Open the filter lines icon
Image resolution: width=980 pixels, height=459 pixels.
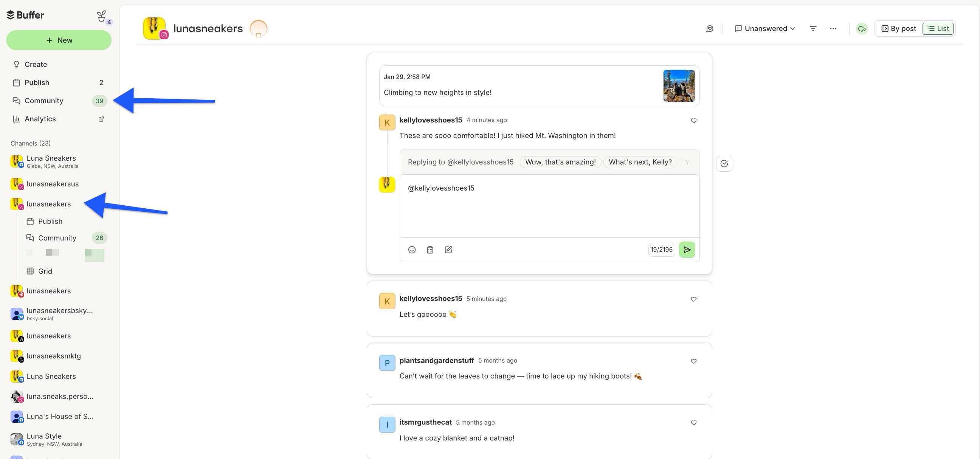click(x=813, y=29)
